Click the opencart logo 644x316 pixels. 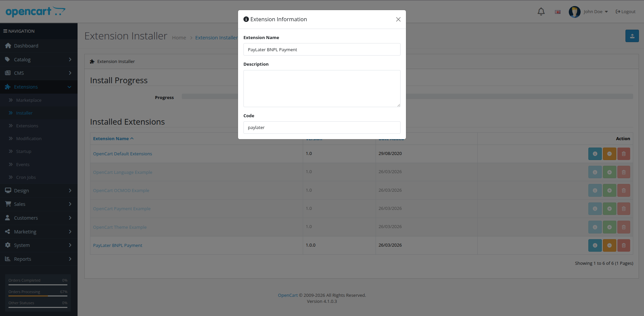(35, 12)
